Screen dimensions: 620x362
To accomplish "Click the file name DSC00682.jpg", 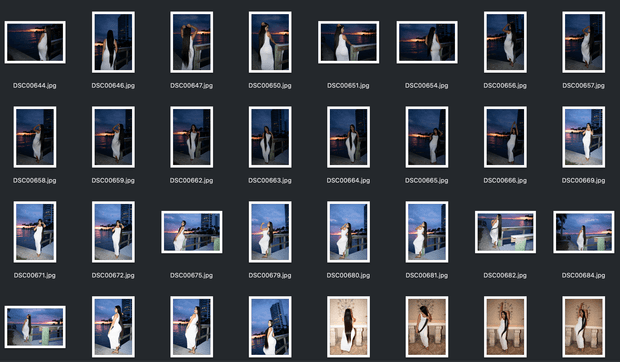I will click(505, 275).
